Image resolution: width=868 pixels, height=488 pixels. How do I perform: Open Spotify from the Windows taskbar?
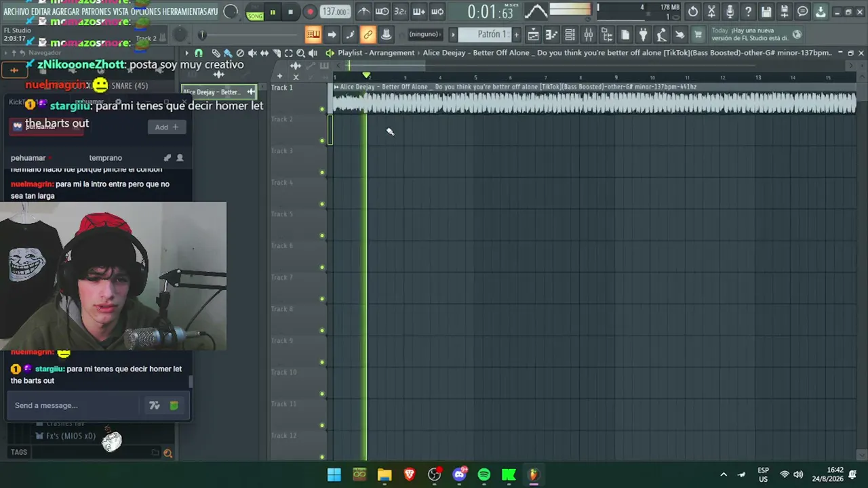484,474
